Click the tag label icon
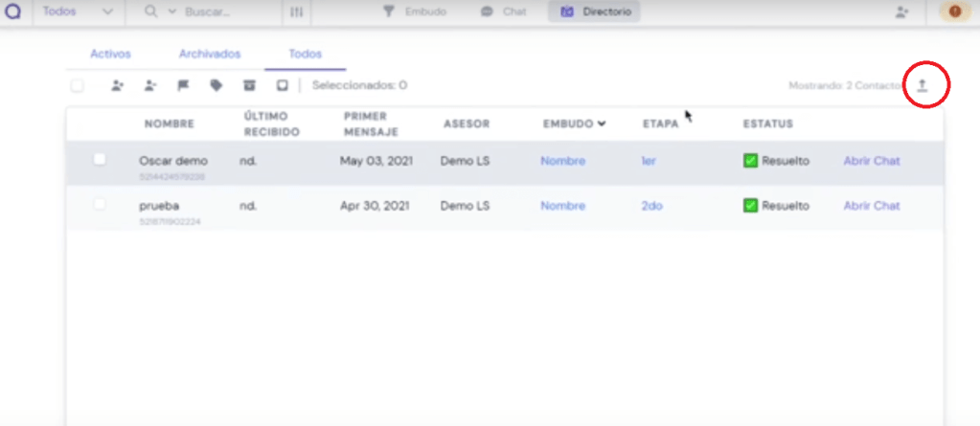 tap(217, 85)
